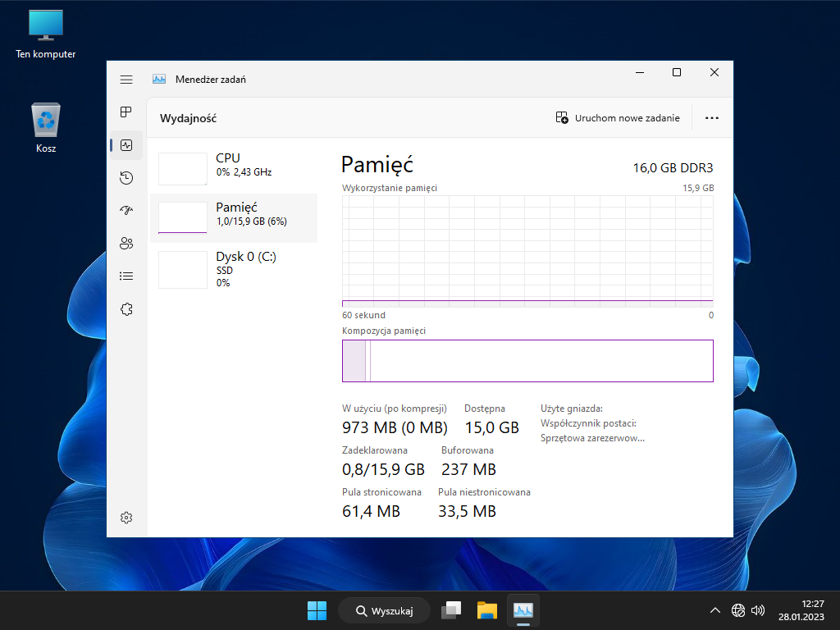Image resolution: width=840 pixels, height=630 pixels.
Task: Click the 973 MB (0 MB) value
Action: click(395, 427)
